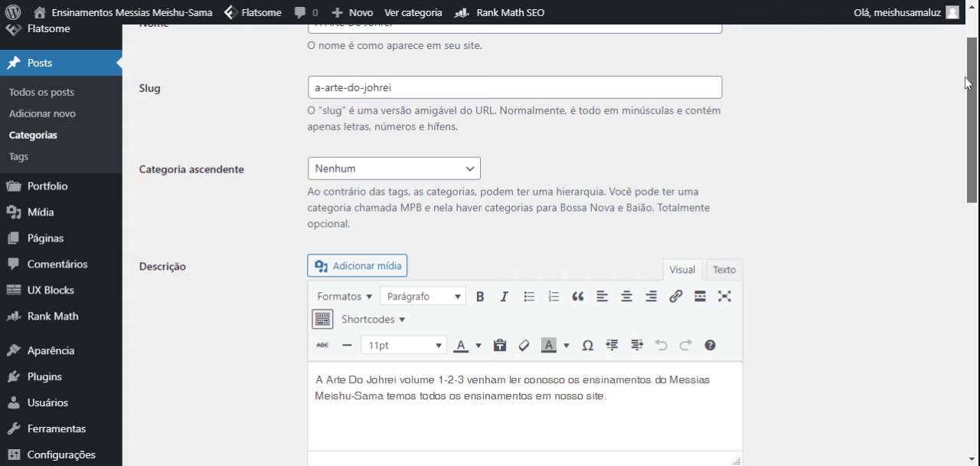Image resolution: width=980 pixels, height=466 pixels.
Task: Click the page vertical scrollbar thumb
Action: tap(972, 120)
